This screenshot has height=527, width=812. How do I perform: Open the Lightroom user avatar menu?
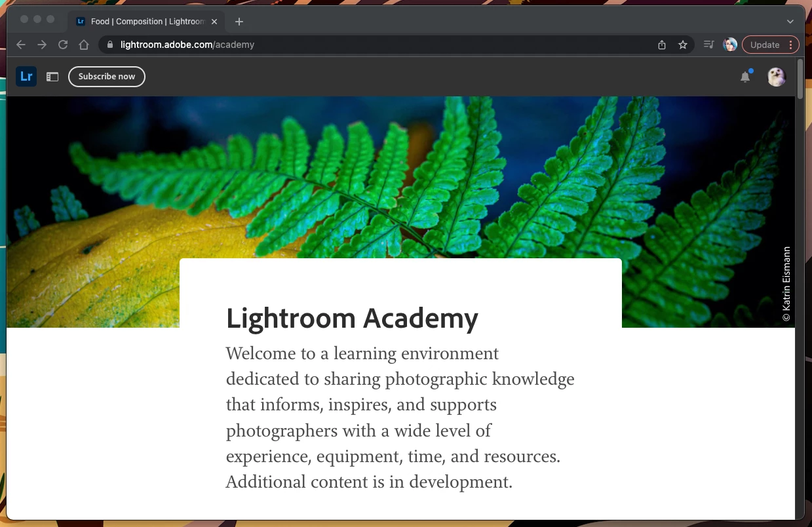pyautogui.click(x=777, y=77)
